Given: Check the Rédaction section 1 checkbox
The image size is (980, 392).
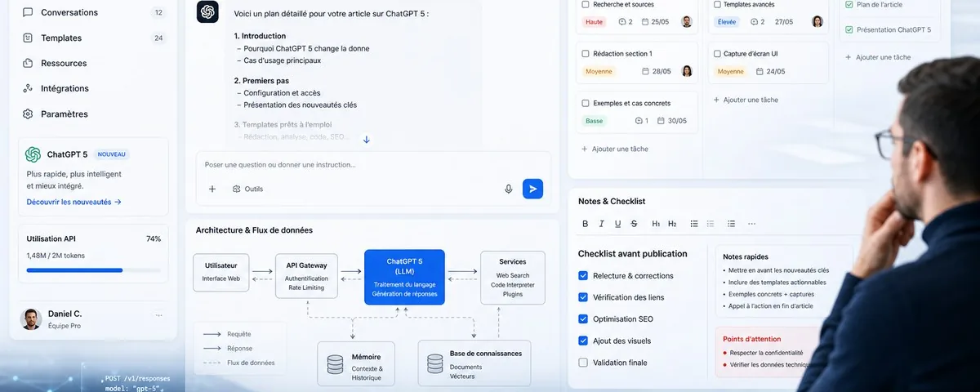Looking at the screenshot, I should click(586, 54).
